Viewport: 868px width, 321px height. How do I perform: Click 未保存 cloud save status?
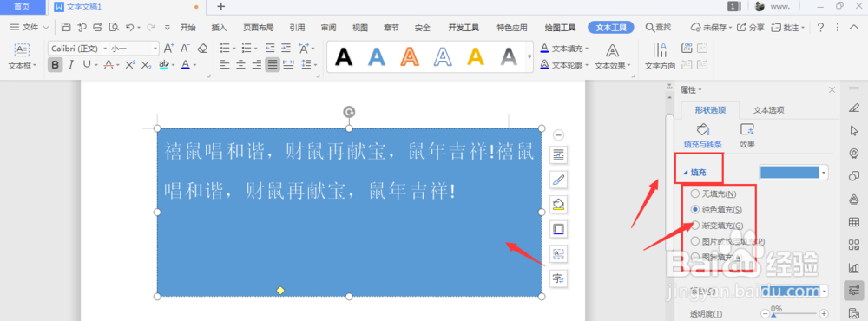712,27
